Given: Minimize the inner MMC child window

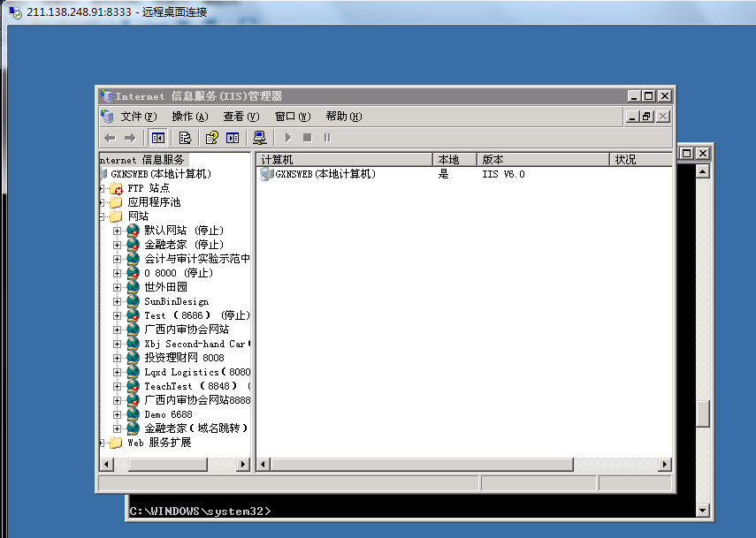Looking at the screenshot, I should 632,117.
